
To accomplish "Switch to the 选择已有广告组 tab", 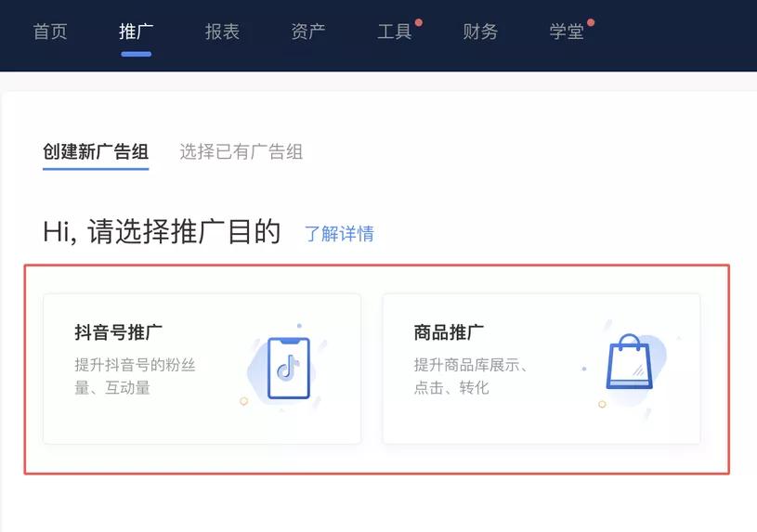I will pyautogui.click(x=241, y=151).
